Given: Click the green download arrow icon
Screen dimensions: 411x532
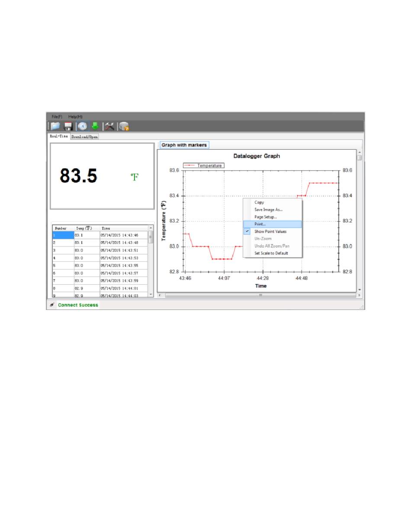Looking at the screenshot, I should click(95, 126).
